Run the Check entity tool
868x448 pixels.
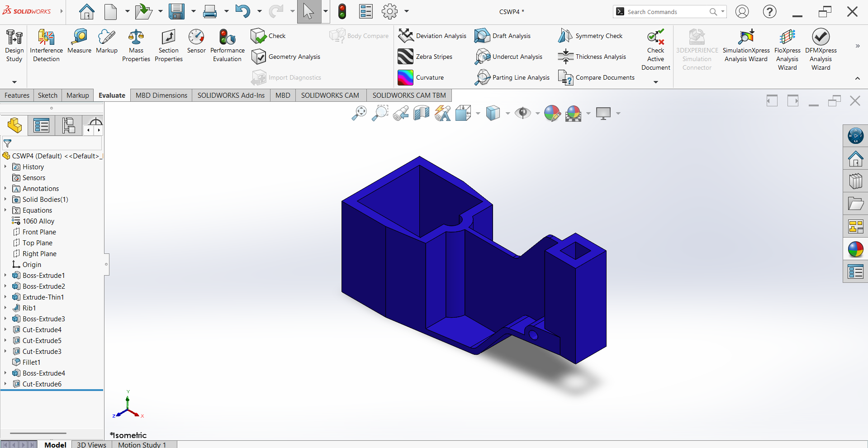coord(268,36)
